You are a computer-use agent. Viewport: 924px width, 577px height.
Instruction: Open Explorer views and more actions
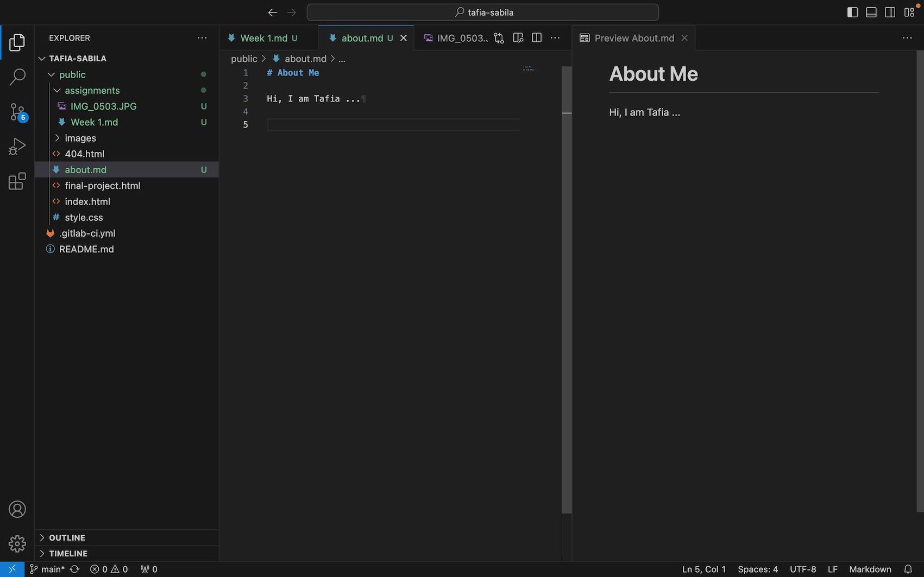coord(202,38)
